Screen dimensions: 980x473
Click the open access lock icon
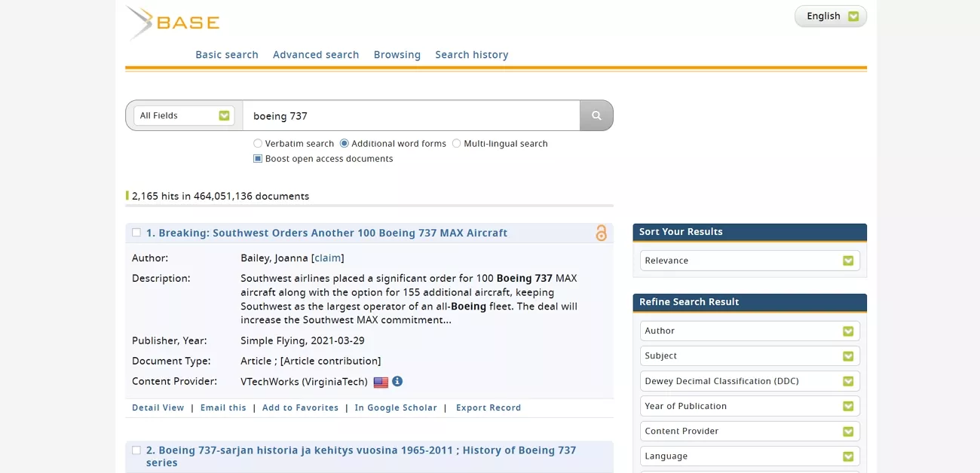[601, 233]
